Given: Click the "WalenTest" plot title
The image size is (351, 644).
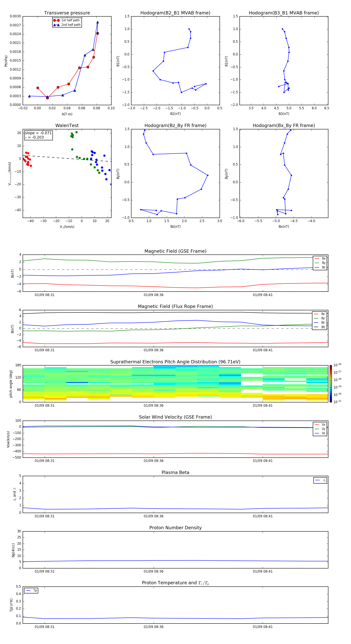Looking at the screenshot, I should (67, 125).
